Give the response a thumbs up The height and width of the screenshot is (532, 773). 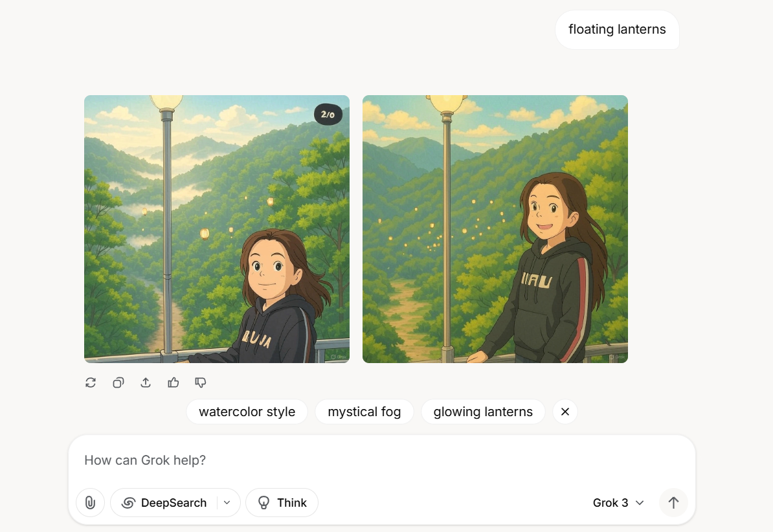pyautogui.click(x=173, y=382)
